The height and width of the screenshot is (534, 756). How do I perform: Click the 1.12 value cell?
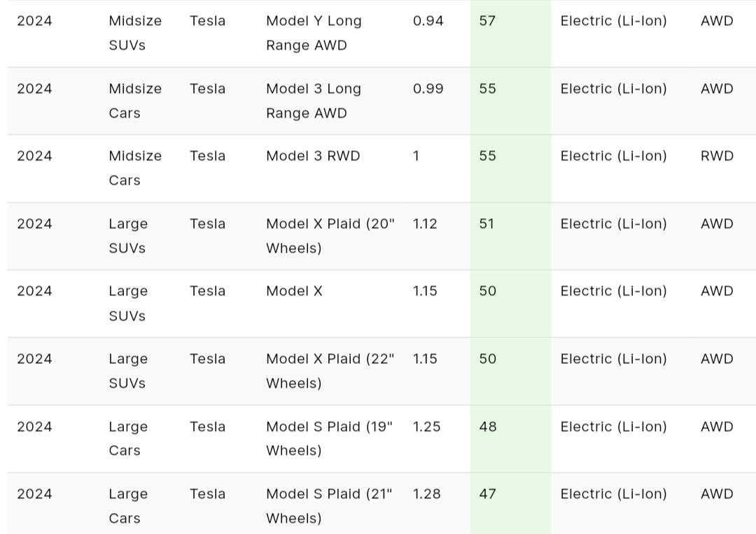click(x=425, y=224)
